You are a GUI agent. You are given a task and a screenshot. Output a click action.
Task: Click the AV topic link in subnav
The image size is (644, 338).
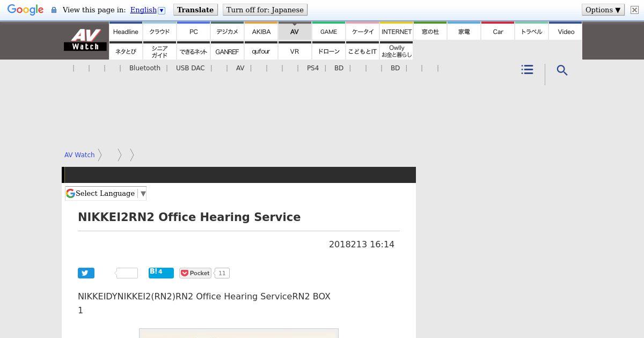point(240,68)
